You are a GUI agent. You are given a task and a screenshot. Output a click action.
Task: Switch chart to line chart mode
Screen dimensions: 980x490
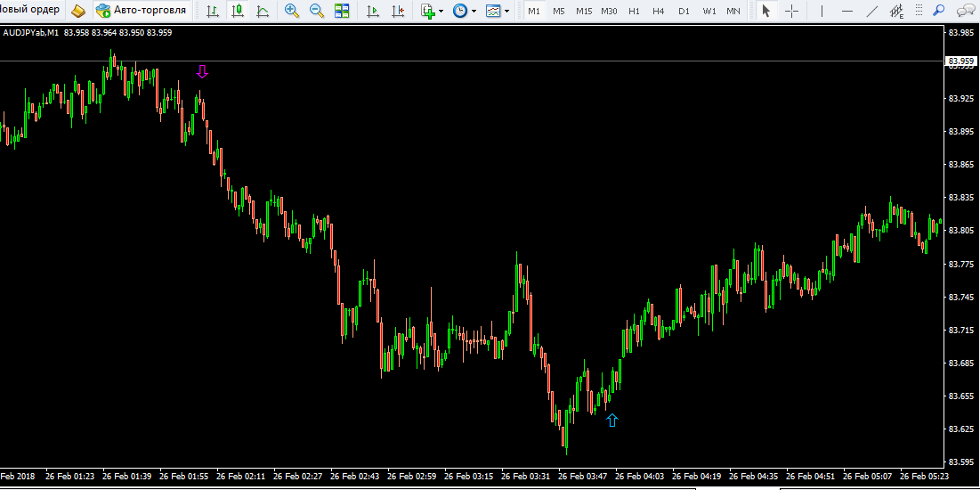263,11
